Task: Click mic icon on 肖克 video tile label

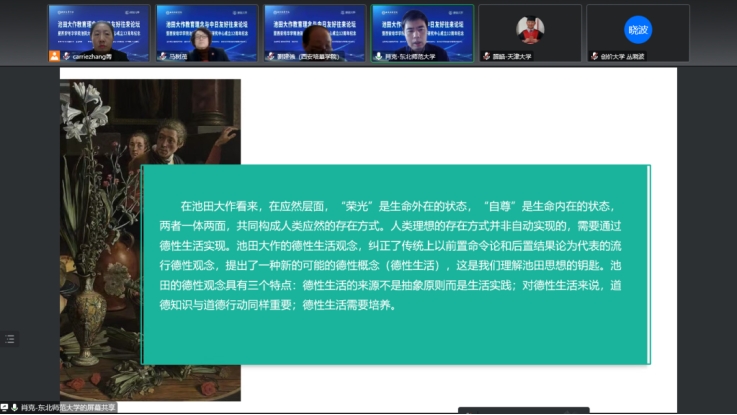Action: pyautogui.click(x=377, y=57)
